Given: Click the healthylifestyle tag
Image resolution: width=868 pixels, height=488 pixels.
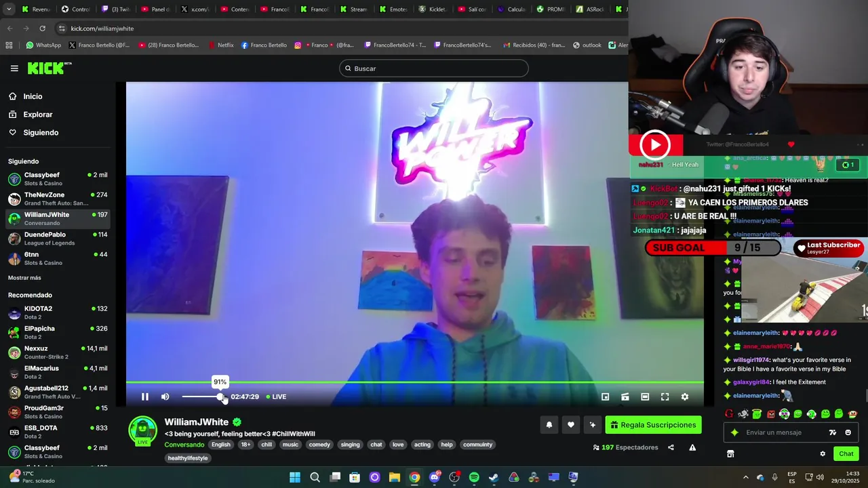Looking at the screenshot, I should coord(188,458).
